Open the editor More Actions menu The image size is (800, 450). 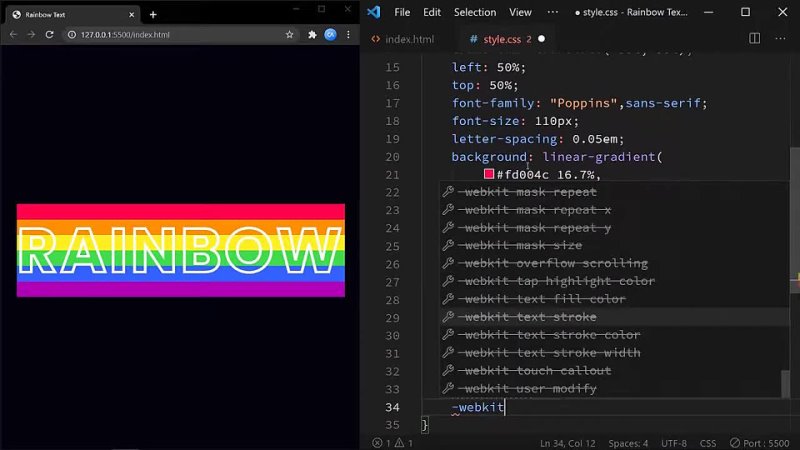pyautogui.click(x=780, y=39)
